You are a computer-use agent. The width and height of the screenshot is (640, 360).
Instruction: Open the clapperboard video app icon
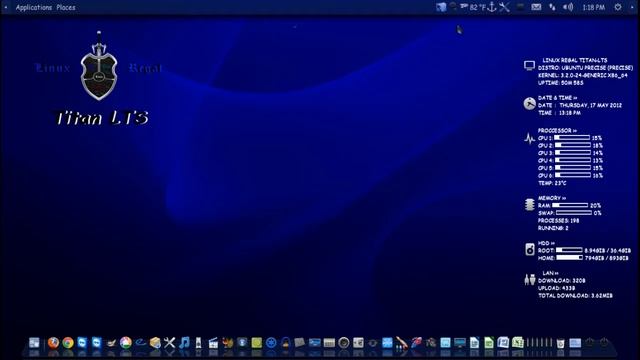click(x=213, y=342)
